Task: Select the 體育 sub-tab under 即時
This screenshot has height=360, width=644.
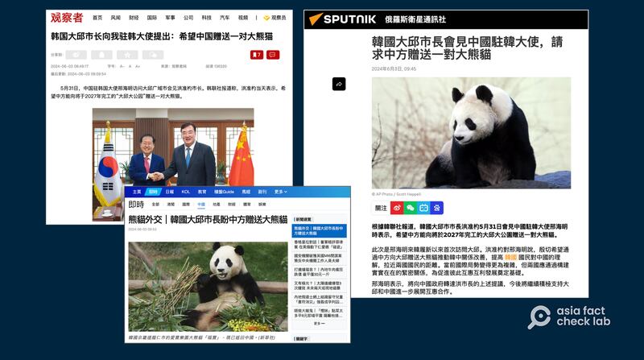Action: click(x=247, y=205)
